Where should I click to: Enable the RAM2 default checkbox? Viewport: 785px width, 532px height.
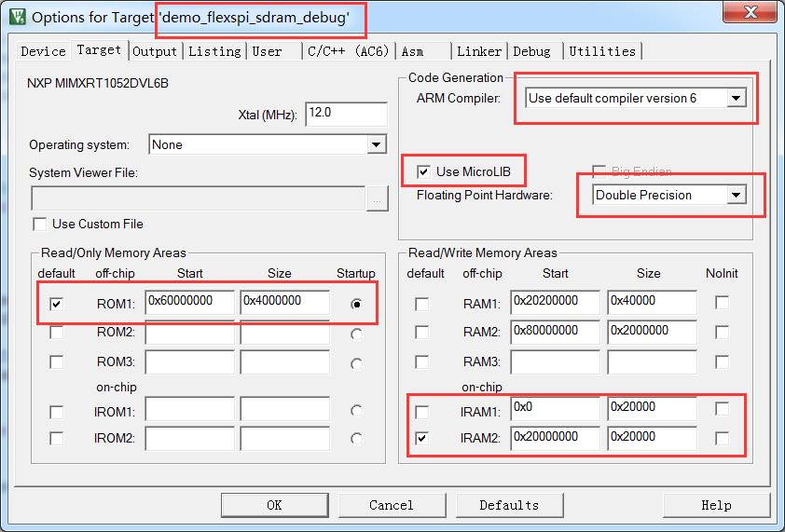(x=422, y=333)
